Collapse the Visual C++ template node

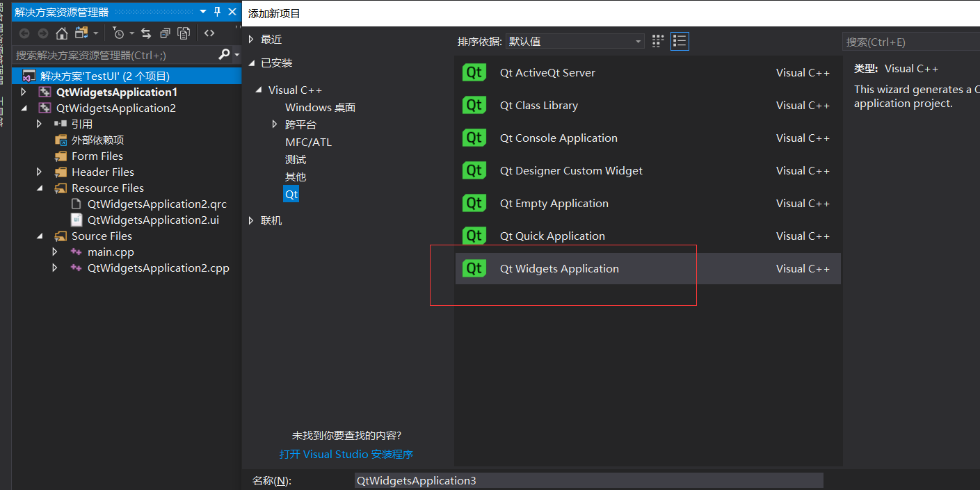click(x=259, y=90)
